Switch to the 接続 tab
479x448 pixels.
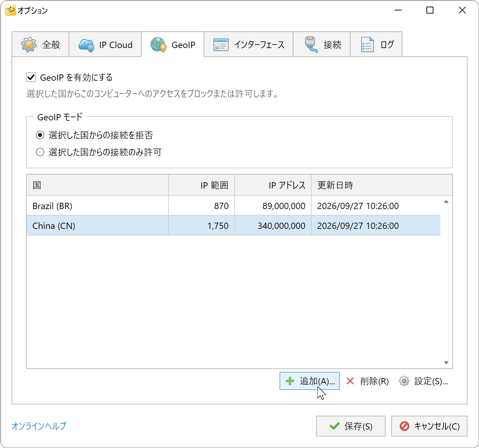point(322,45)
